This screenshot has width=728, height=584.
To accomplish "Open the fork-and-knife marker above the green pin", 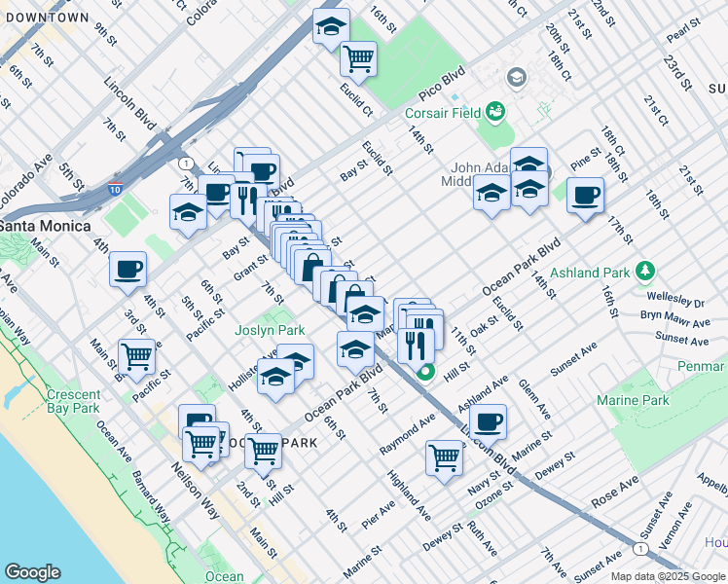I will 416,347.
